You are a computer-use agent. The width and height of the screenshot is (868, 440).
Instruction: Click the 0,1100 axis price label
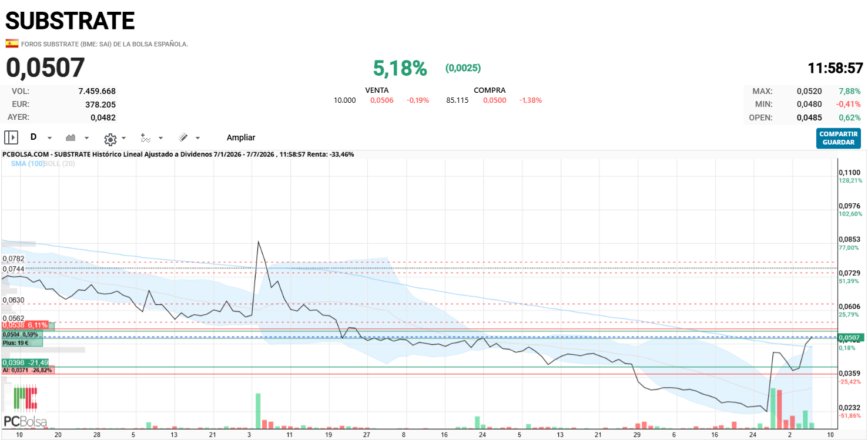tap(849, 172)
